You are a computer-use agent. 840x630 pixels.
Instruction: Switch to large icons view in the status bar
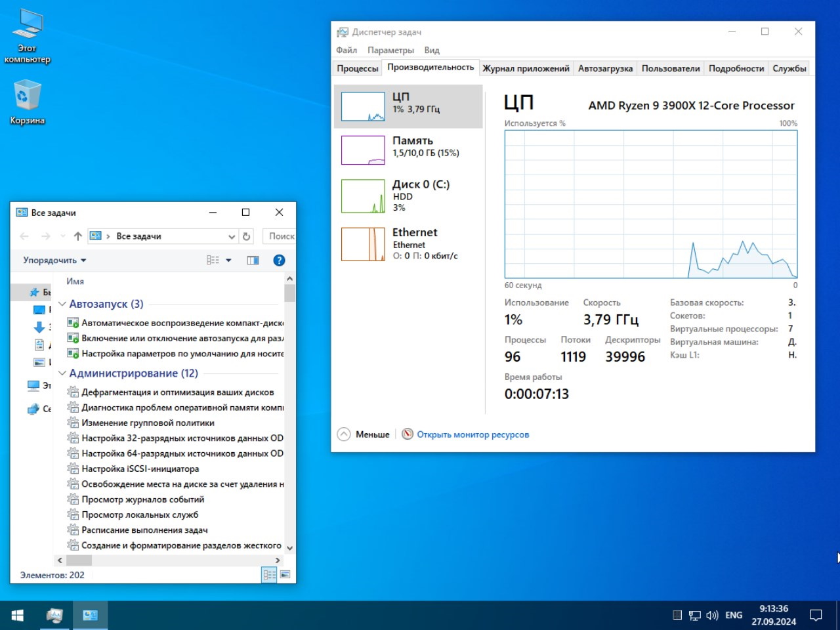click(285, 575)
